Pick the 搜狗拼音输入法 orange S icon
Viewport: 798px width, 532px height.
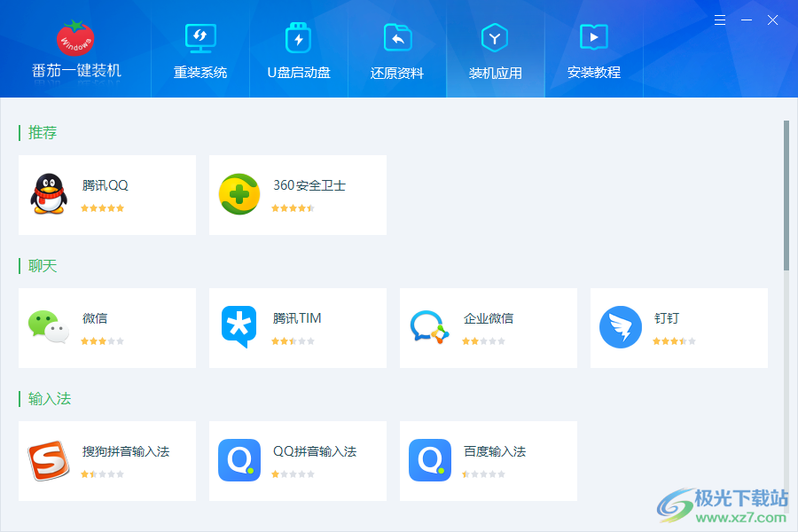point(49,460)
